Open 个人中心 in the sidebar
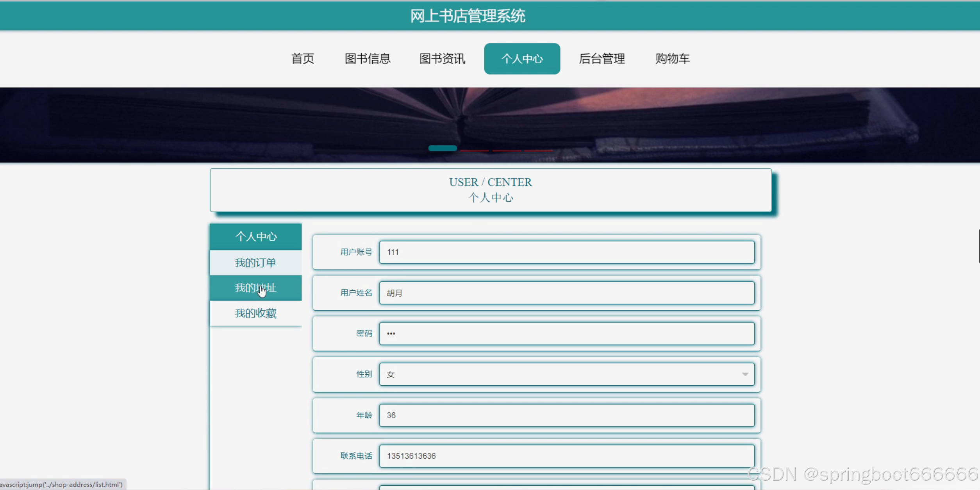 256,236
